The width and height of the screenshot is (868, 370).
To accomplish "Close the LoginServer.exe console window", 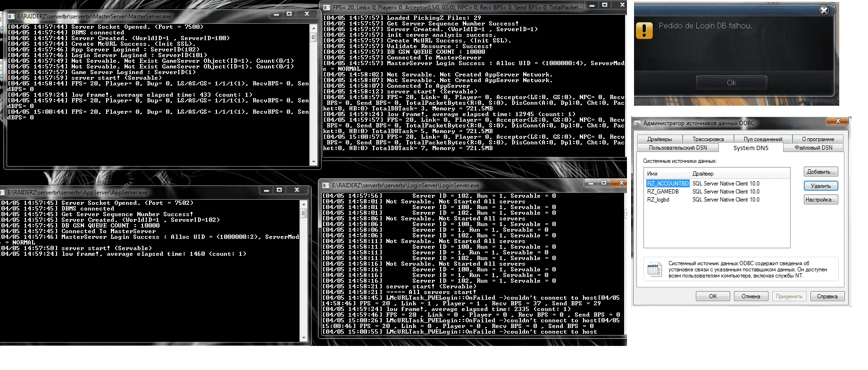I will pos(621,183).
